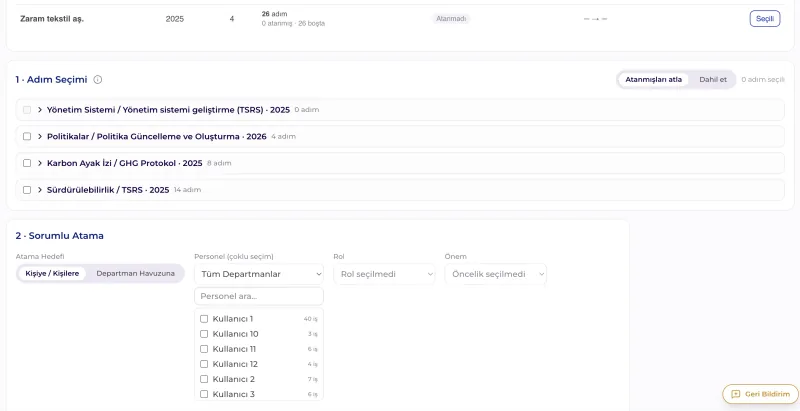800x411 pixels.
Task: Expand the Sürdürülebilirlik / TSRS row chevron
Action: point(40,190)
